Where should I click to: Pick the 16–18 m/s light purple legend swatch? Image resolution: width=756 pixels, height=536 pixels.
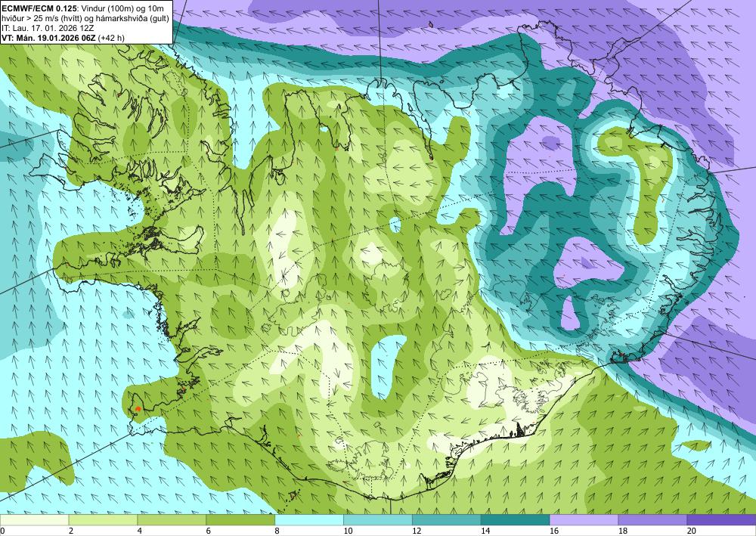point(584,520)
